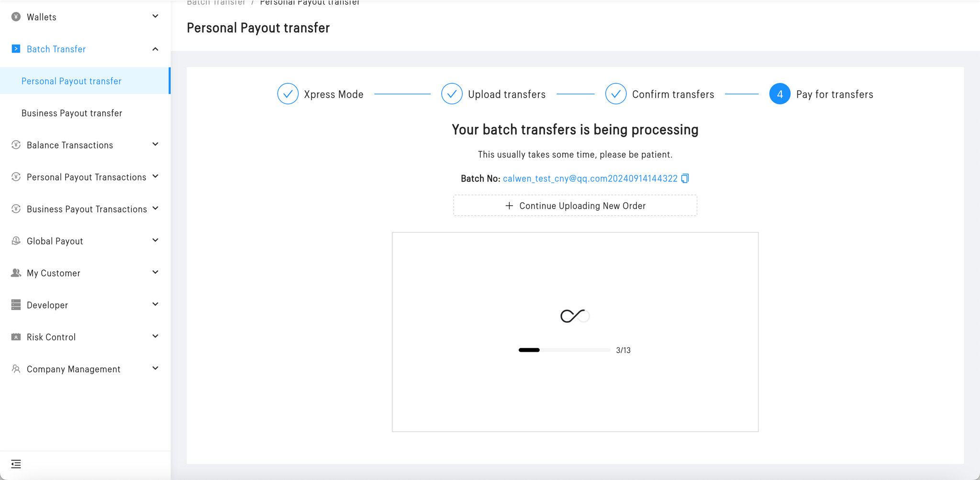Expand Personal Payout Transactions chevron
Viewport: 980px width, 480px height.
(155, 177)
